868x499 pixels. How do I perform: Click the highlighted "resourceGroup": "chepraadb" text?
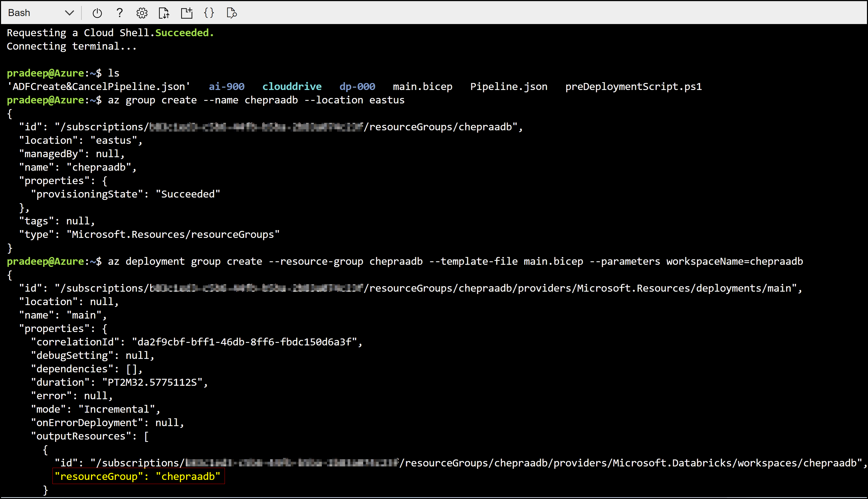pyautogui.click(x=137, y=477)
